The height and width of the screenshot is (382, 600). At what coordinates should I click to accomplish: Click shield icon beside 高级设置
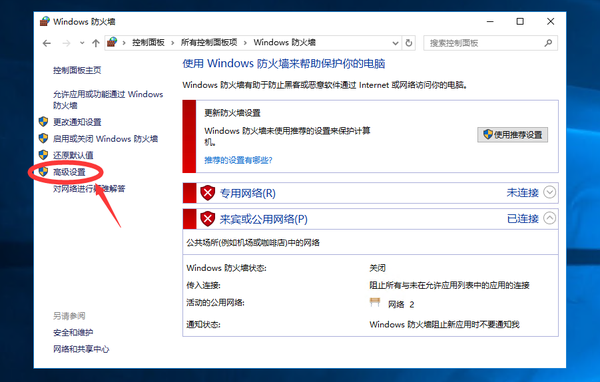point(43,171)
